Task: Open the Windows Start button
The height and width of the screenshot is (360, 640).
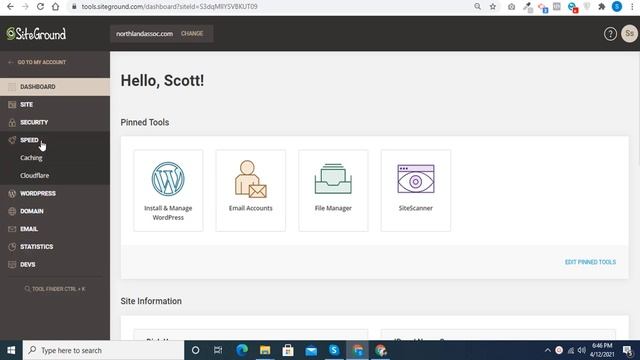Action: [x=11, y=350]
